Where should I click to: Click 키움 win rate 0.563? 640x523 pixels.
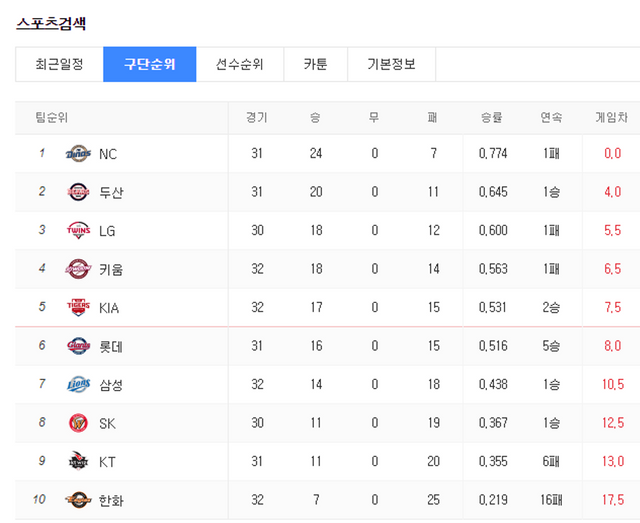pos(493,269)
